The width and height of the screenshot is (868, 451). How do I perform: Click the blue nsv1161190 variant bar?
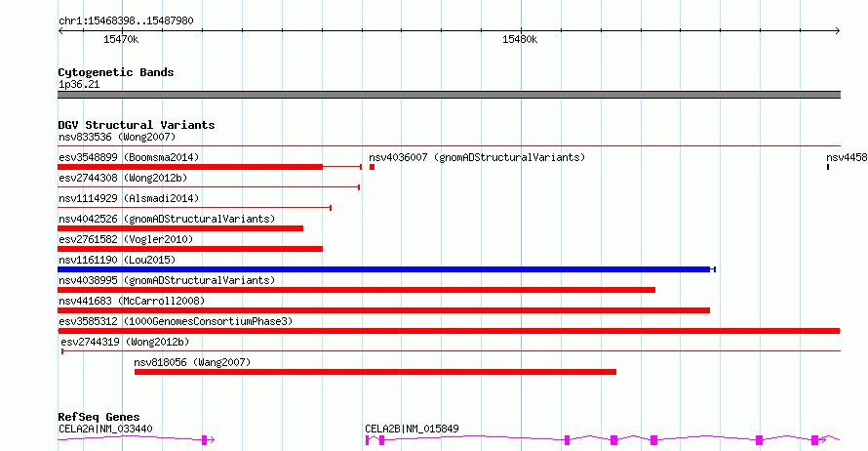pos(386,269)
